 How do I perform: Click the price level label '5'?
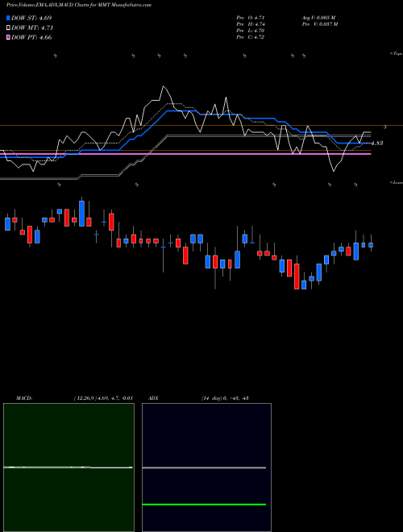point(385,127)
